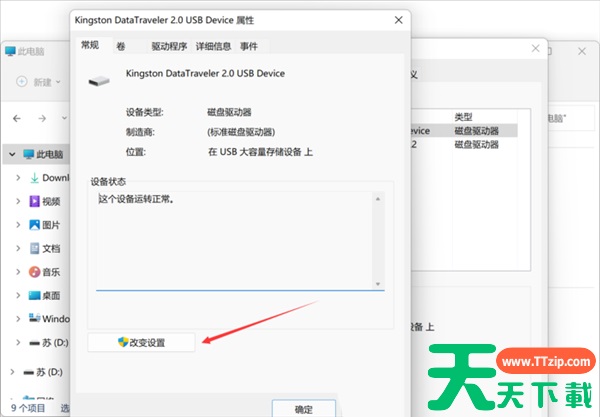Select the 常规 tab
Image resolution: width=600 pixels, height=417 pixels.
click(x=90, y=46)
